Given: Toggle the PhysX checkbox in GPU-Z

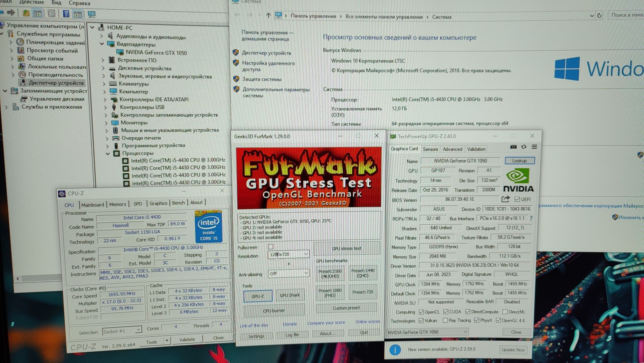Looking at the screenshot, I should click(x=477, y=320).
